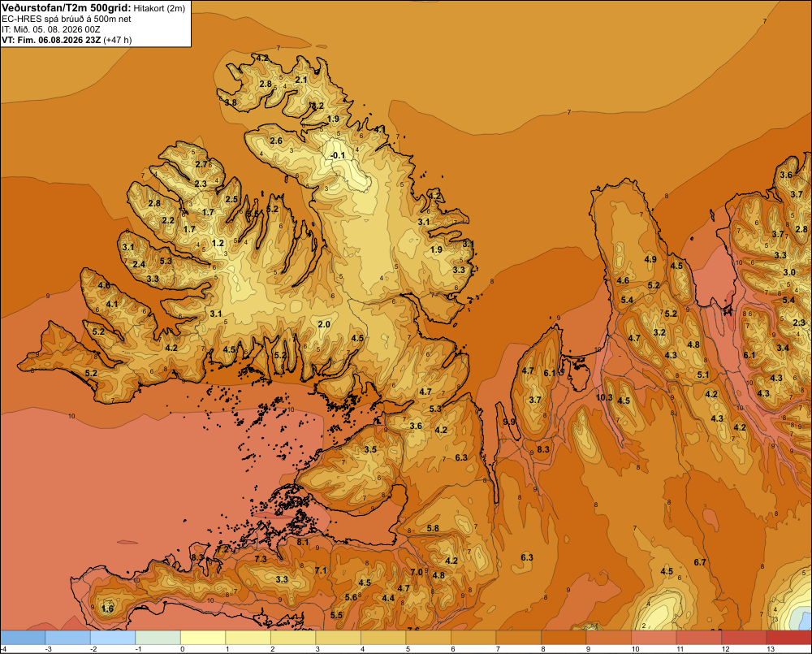
Task: Click the '1.2' temperature label
Action: coord(218,243)
